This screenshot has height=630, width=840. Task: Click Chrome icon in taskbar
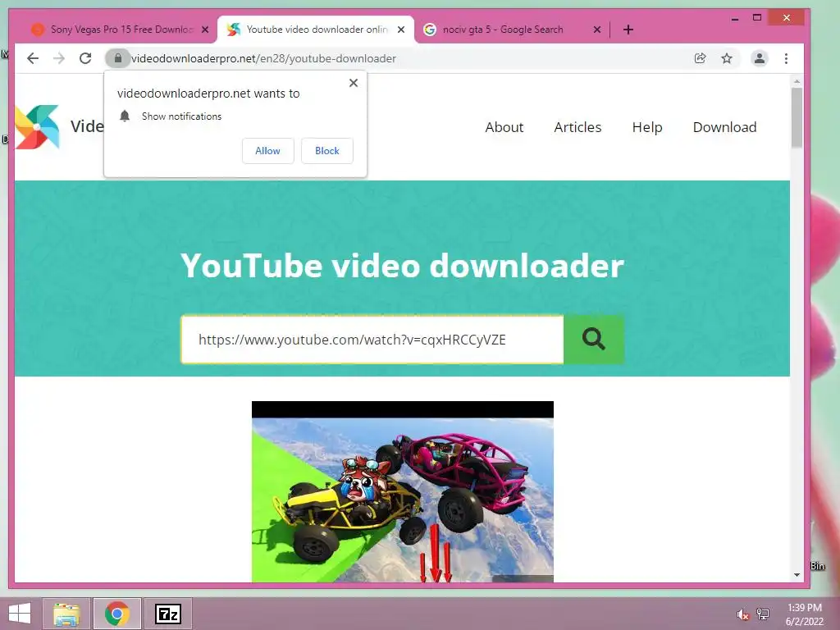[116, 614]
